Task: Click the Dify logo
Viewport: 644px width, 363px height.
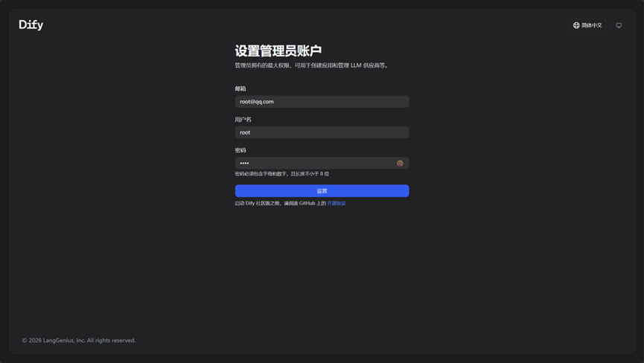Action: (x=31, y=25)
